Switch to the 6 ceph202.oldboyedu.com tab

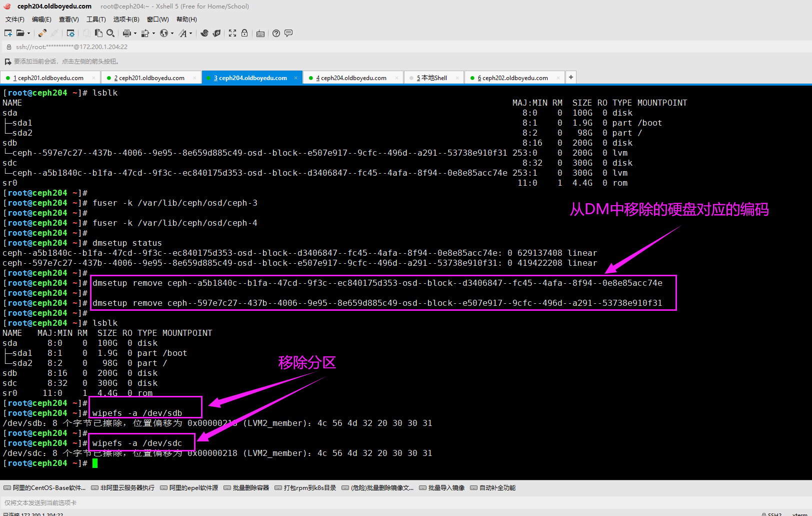click(x=513, y=78)
